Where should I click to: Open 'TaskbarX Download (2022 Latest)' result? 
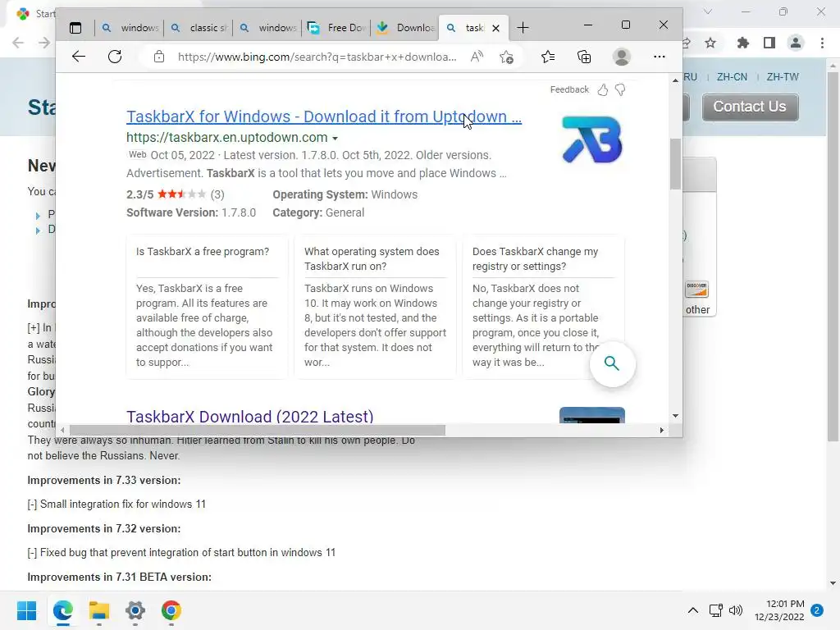click(249, 416)
